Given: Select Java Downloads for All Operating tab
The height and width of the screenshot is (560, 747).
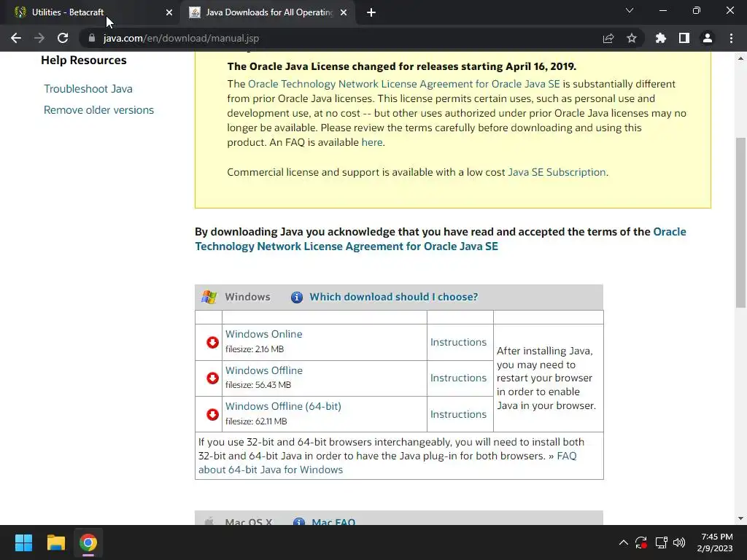Looking at the screenshot, I should click(x=269, y=12).
